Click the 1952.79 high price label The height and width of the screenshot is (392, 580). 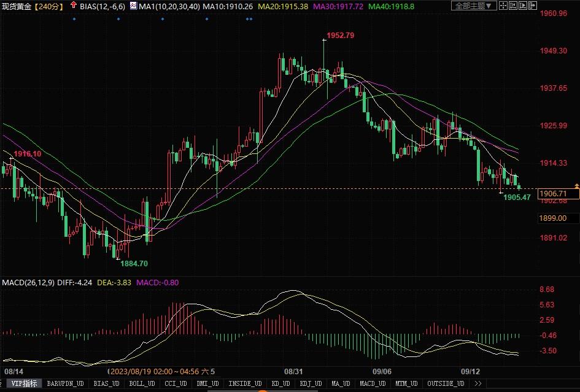click(340, 36)
